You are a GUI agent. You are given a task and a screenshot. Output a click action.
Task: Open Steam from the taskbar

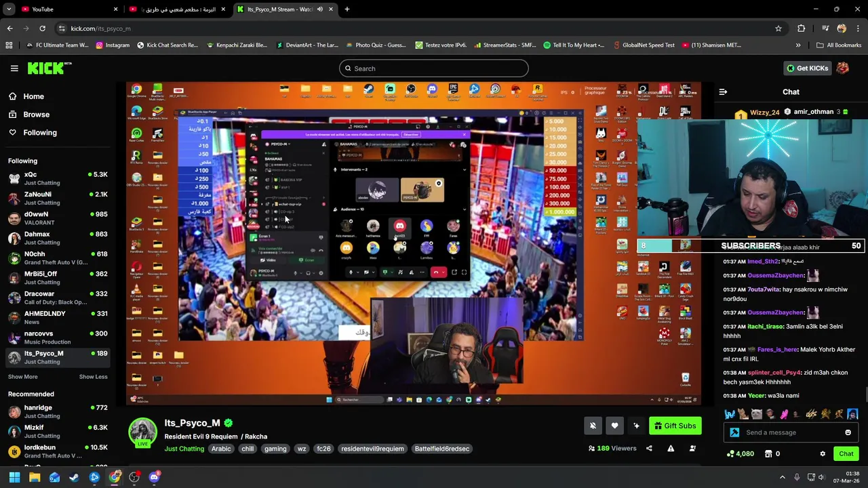(75, 478)
